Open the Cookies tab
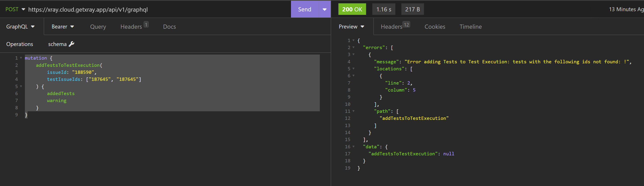The image size is (644, 186). click(x=435, y=27)
